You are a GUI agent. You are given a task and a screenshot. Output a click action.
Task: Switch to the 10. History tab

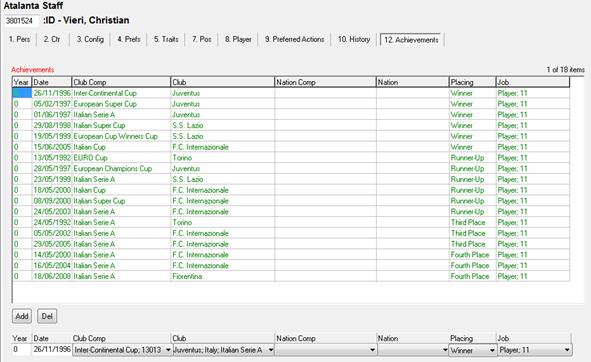click(x=354, y=39)
